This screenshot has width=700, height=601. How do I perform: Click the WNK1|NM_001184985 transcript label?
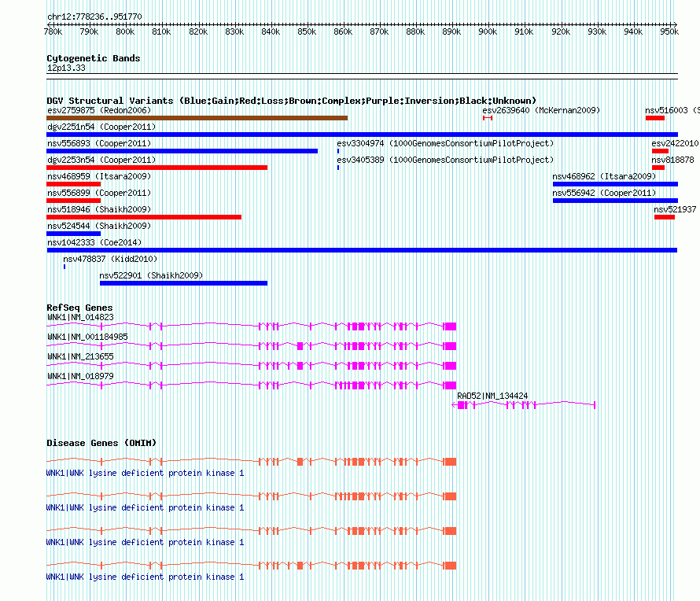(x=87, y=337)
